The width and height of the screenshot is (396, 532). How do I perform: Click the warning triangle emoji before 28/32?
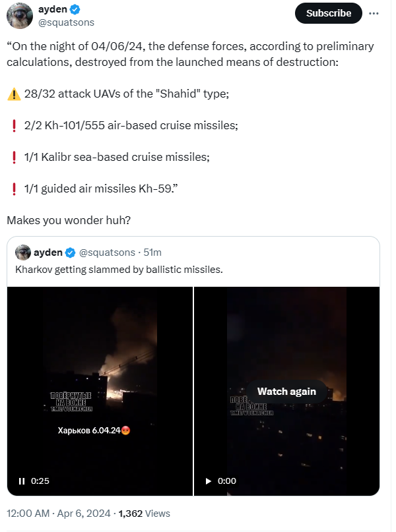pos(13,94)
